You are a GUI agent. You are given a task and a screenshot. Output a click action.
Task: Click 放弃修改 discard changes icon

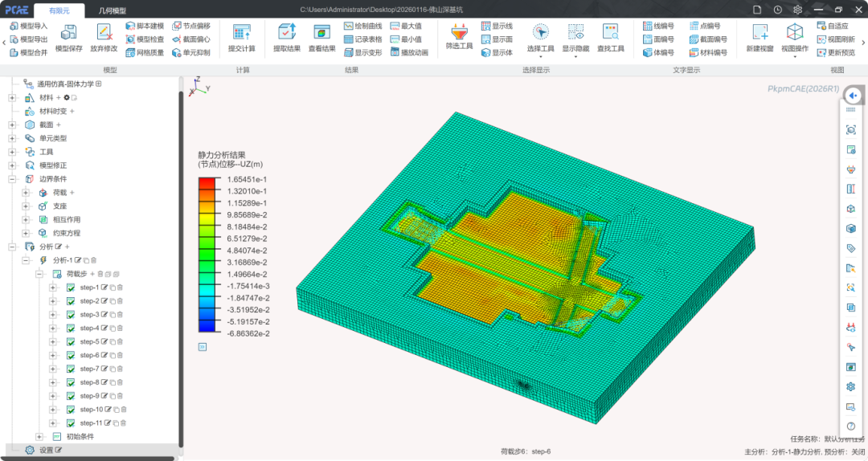click(x=104, y=32)
